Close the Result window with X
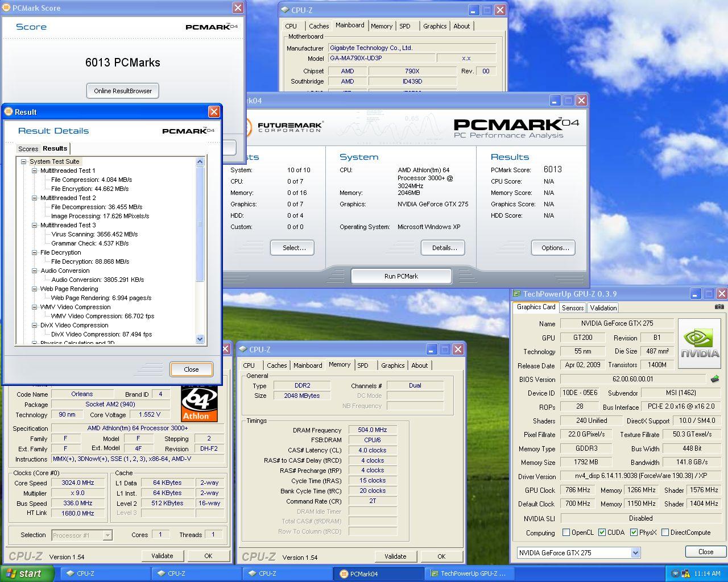The height and width of the screenshot is (582, 728). (x=214, y=112)
